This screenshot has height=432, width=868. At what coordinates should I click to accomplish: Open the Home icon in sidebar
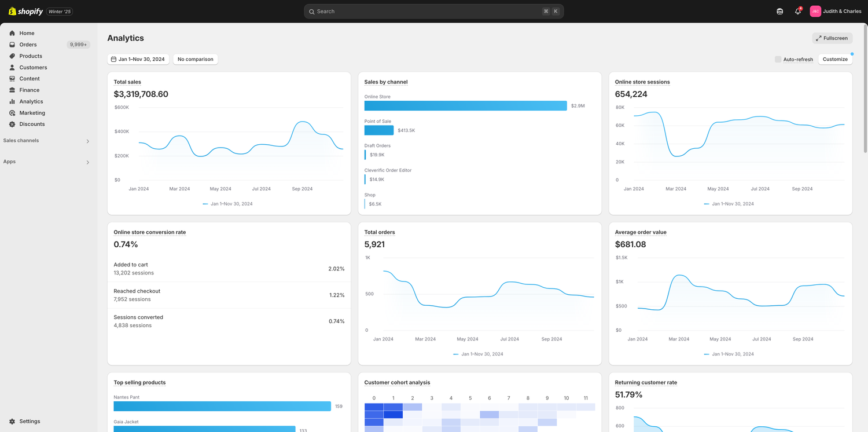pyautogui.click(x=12, y=33)
